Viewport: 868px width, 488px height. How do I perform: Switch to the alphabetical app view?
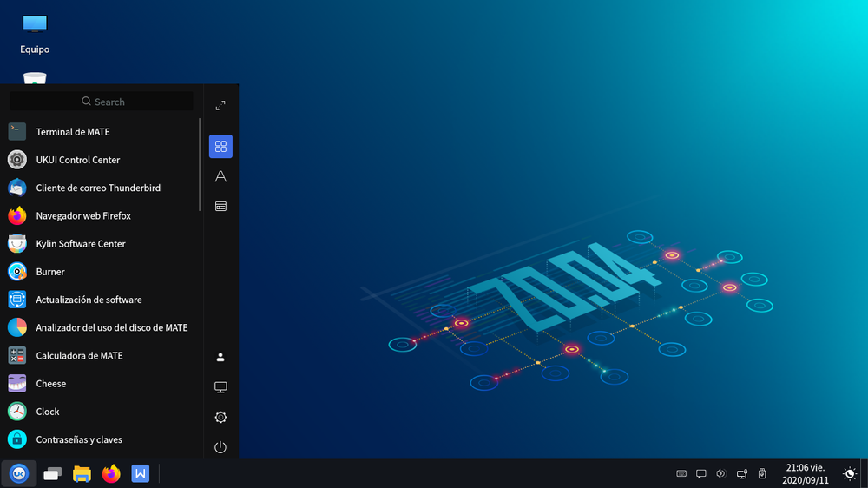point(220,176)
